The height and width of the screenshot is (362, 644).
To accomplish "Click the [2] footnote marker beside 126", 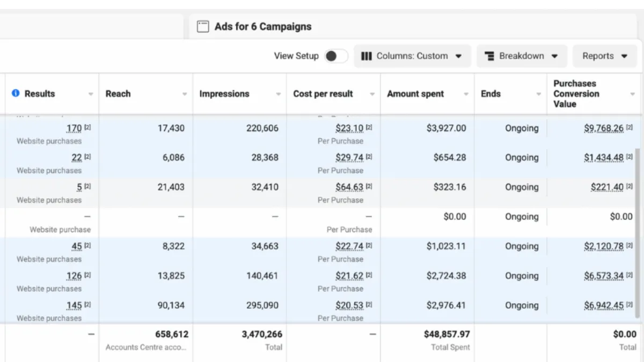I will [x=87, y=275].
